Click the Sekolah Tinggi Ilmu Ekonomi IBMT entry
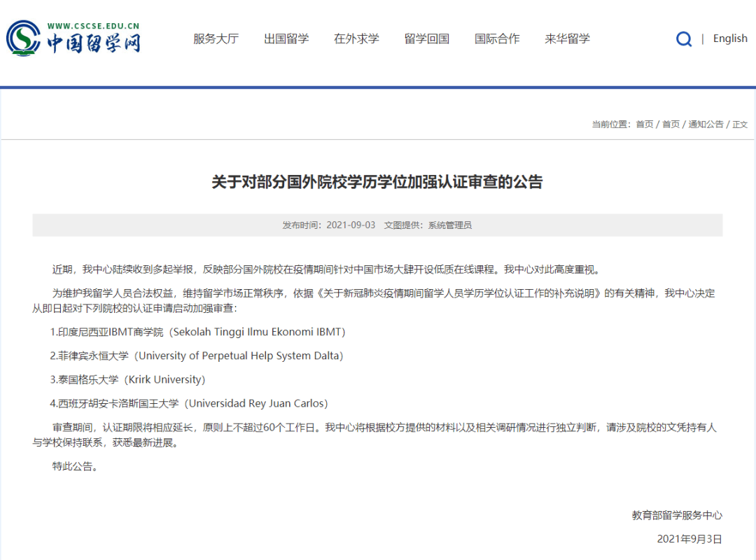This screenshot has width=756, height=560. coord(197,332)
